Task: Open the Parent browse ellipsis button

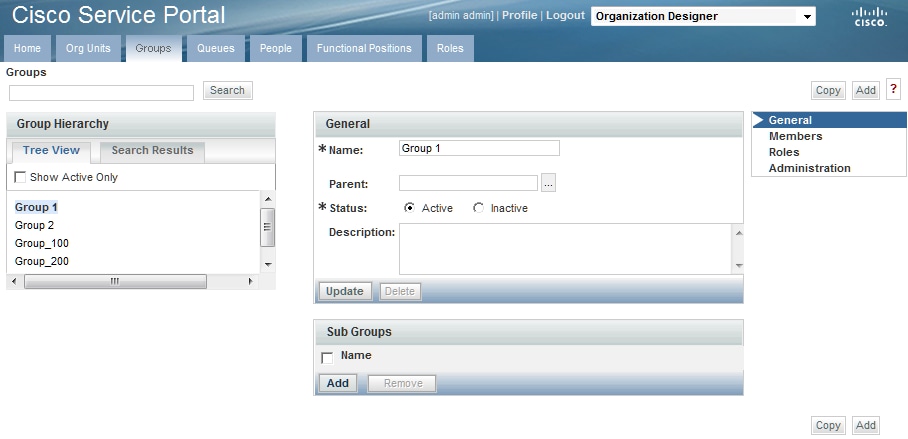Action: [548, 184]
